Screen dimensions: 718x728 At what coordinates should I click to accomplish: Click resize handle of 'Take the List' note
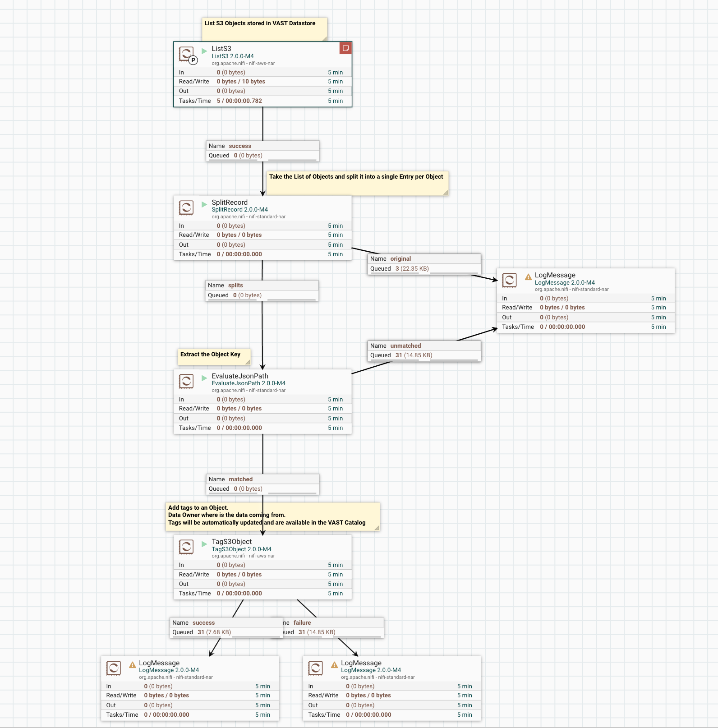[446, 192]
